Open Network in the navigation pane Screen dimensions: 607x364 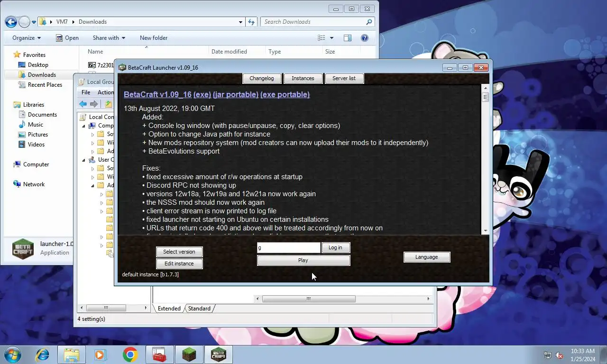pyautogui.click(x=29, y=184)
